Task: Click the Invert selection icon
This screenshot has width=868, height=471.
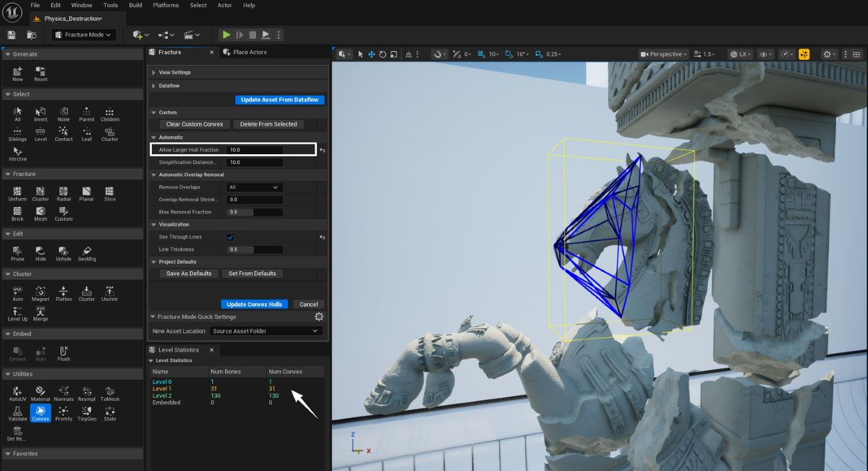Action: coord(41,113)
